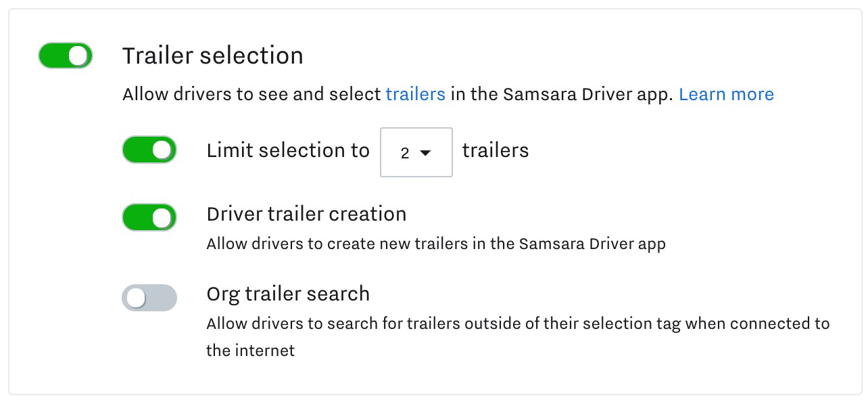
Task: Disable the Trailer selection feature toggle
Action: [x=65, y=55]
